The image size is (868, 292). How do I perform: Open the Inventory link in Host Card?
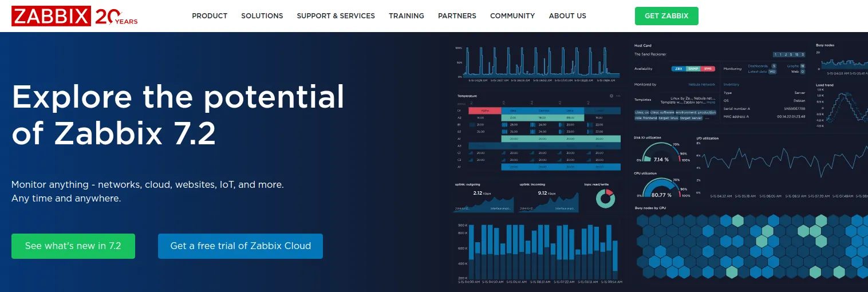click(731, 85)
